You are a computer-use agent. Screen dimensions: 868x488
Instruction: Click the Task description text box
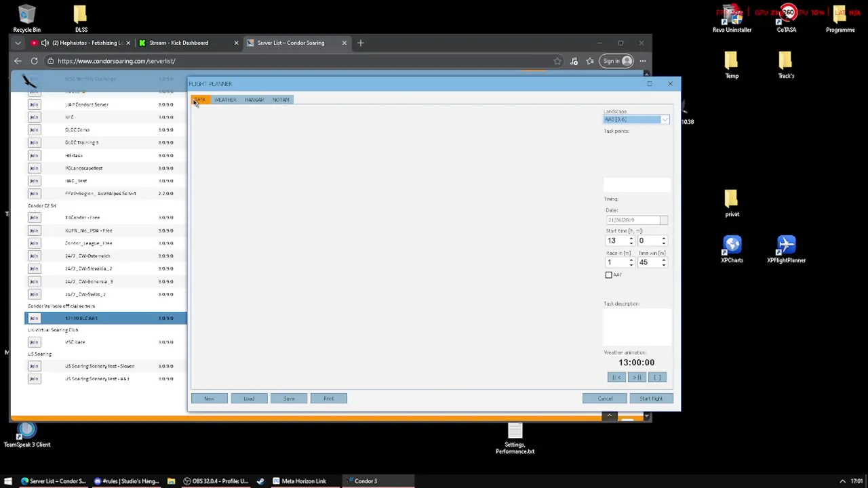637,327
